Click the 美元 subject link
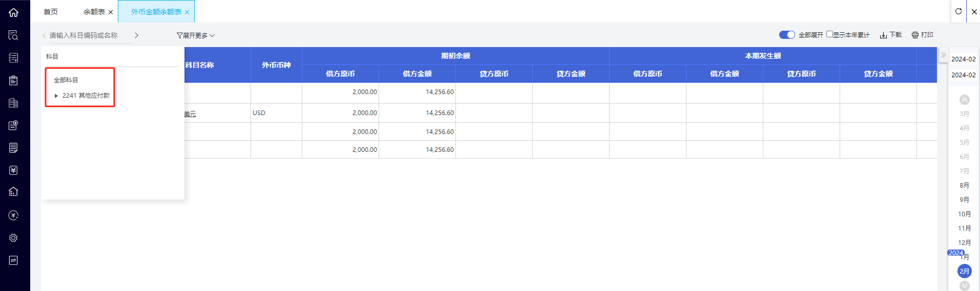This screenshot has width=980, height=291. [x=190, y=114]
